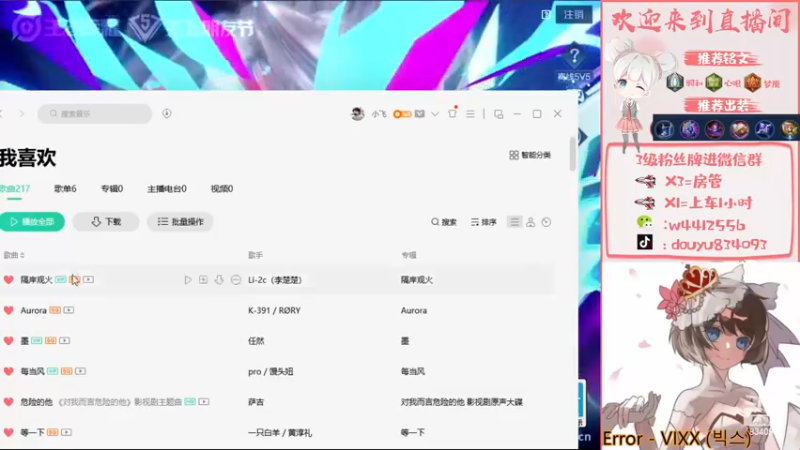
Task: Click the small icon left of 注销 in game
Action: 546,15
